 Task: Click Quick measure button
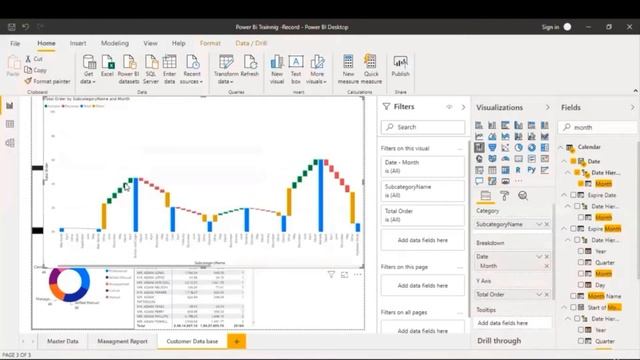tap(371, 69)
